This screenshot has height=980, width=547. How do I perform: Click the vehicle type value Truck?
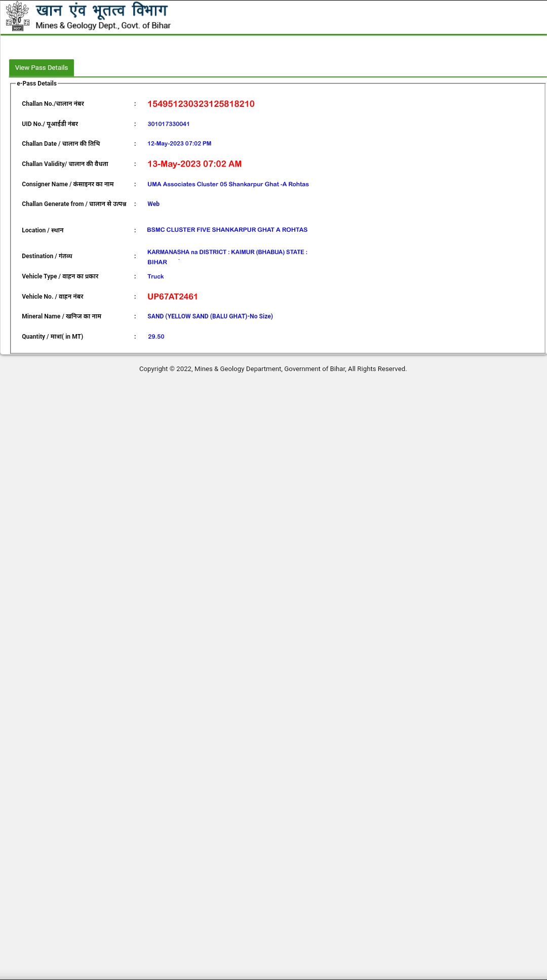pyautogui.click(x=155, y=276)
